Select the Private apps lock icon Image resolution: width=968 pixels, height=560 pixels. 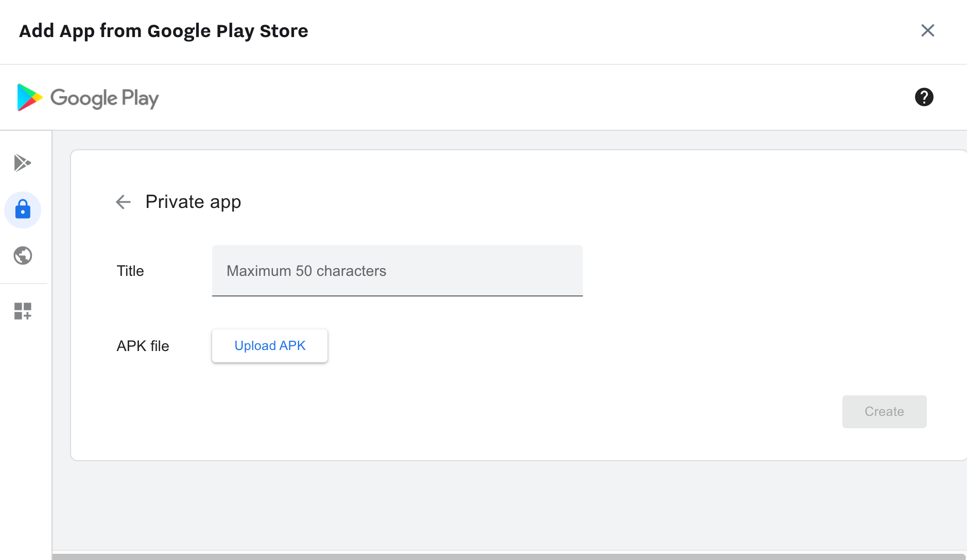pyautogui.click(x=23, y=209)
